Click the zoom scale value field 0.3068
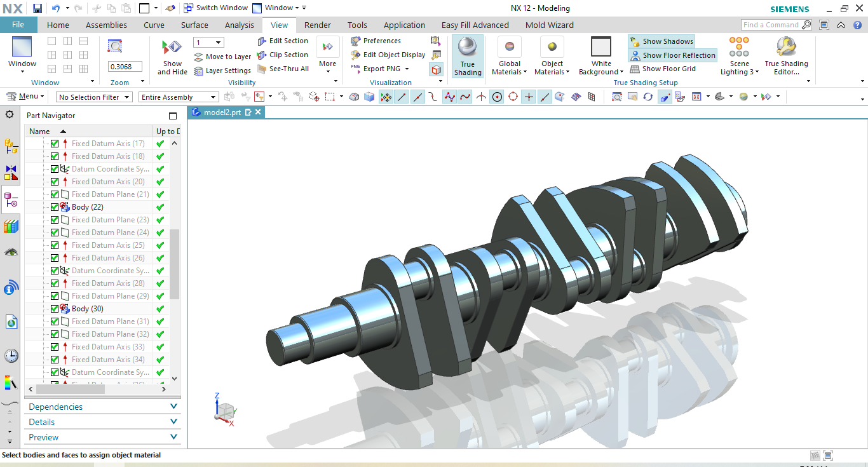The image size is (868, 467). tap(125, 67)
